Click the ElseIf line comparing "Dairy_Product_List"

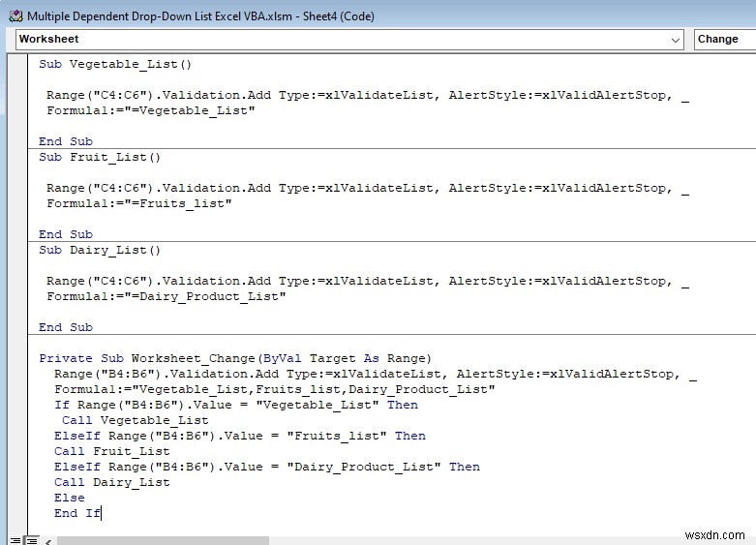266,467
